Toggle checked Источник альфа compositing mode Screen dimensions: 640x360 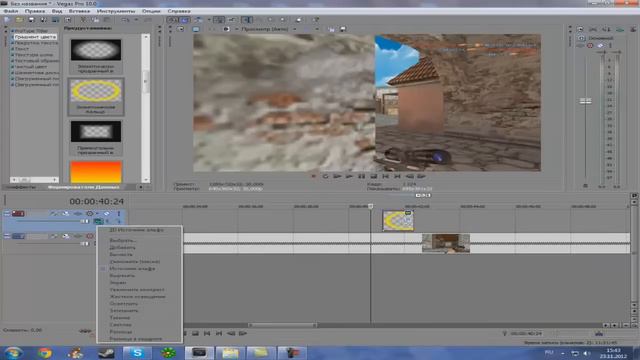click(x=132, y=269)
